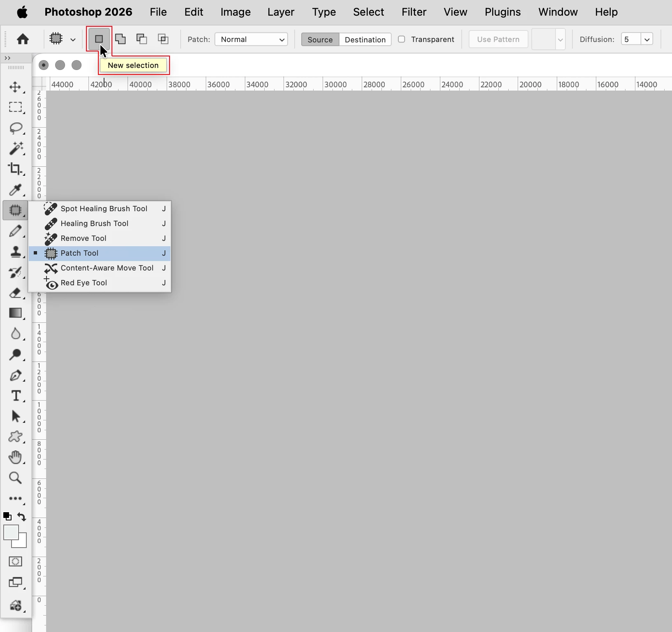Activate the Pen tool

[16, 375]
